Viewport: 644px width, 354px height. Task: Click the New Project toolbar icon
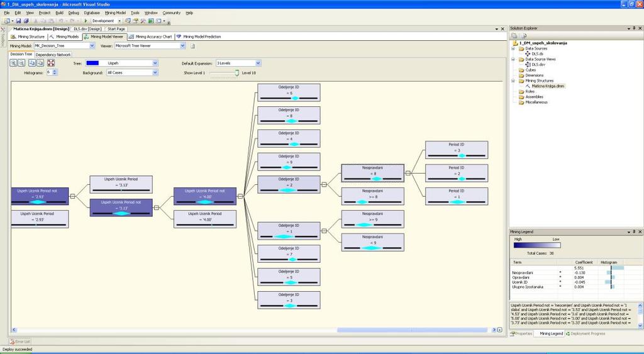[x=6, y=21]
